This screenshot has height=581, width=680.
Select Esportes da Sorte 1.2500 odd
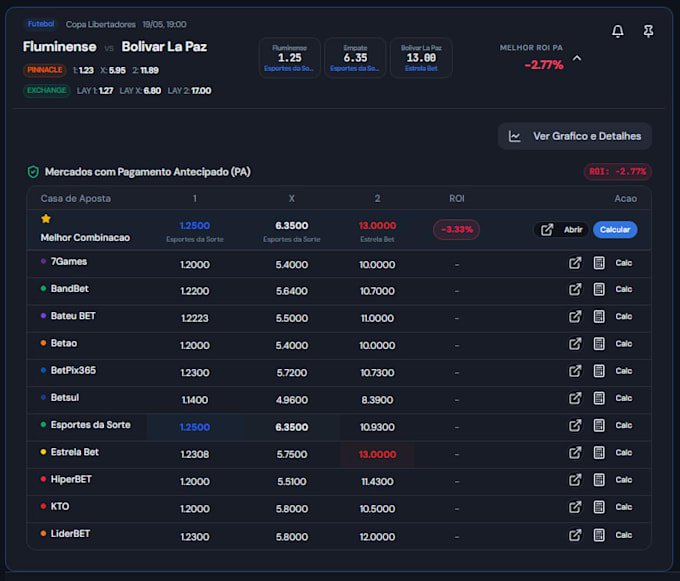point(195,427)
